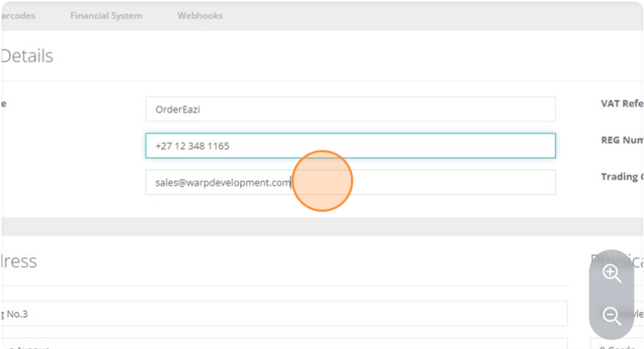Click the OrderEazi name field

350,109
